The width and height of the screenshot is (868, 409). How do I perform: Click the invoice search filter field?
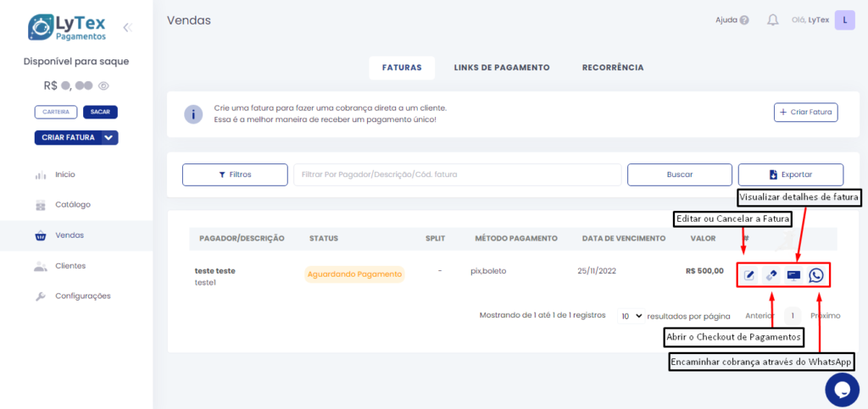click(x=457, y=174)
